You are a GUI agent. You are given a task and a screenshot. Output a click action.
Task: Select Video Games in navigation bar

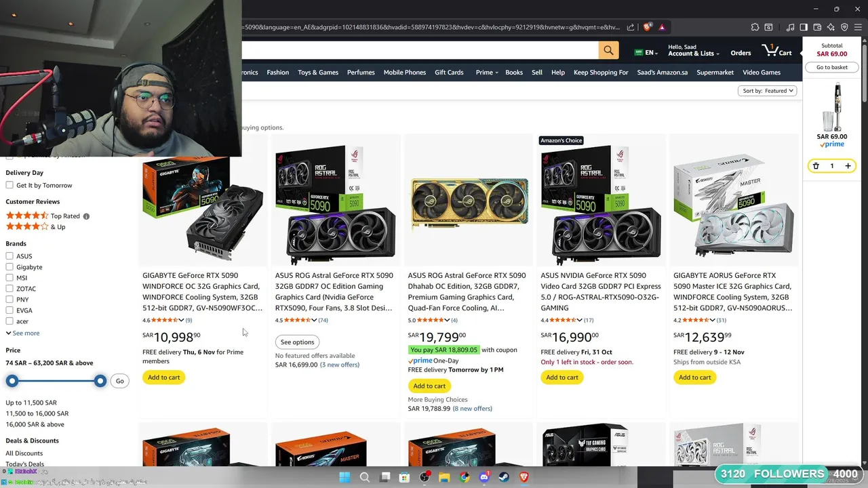point(762,73)
